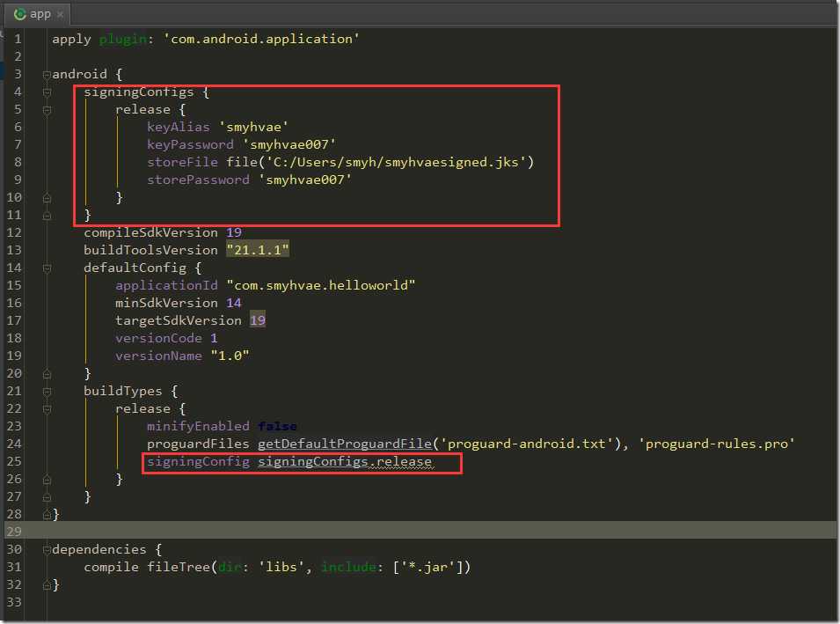Viewport: 840px width, 624px height.
Task: Fold the signingConfigs release block
Action: (x=47, y=110)
